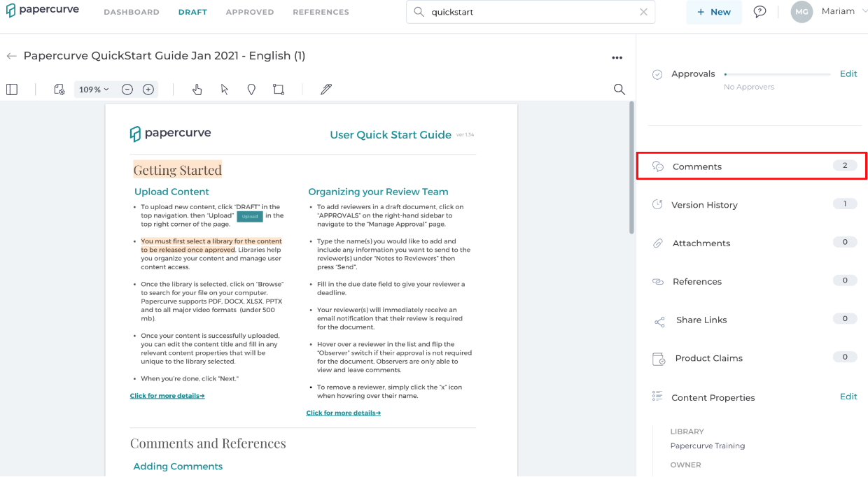Click the Comments bubble icon

tap(658, 166)
